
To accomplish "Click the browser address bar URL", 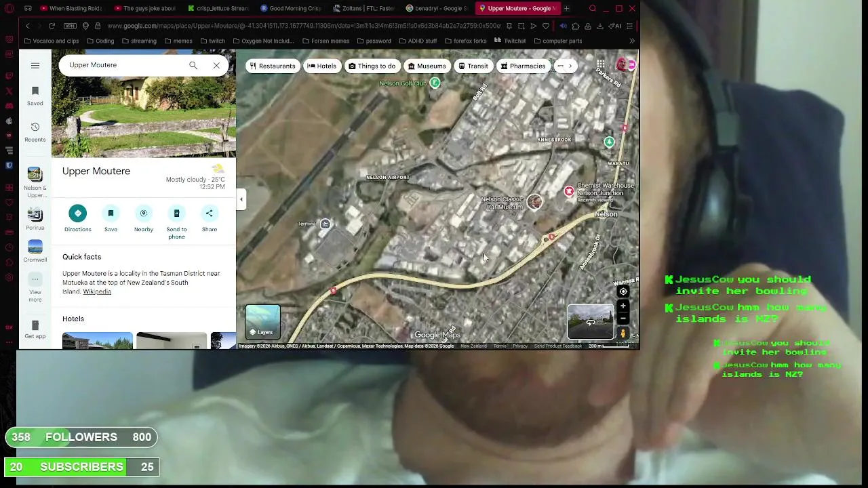I will pyautogui.click(x=304, y=26).
